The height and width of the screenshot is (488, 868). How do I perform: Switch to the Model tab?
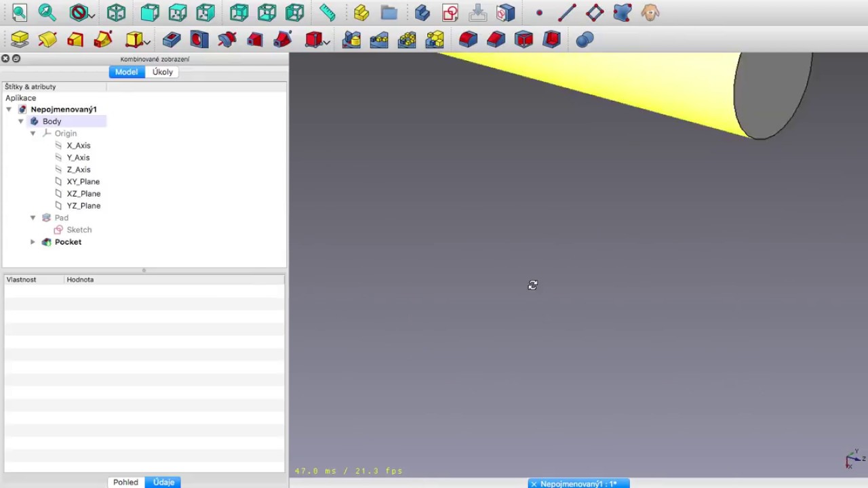126,72
